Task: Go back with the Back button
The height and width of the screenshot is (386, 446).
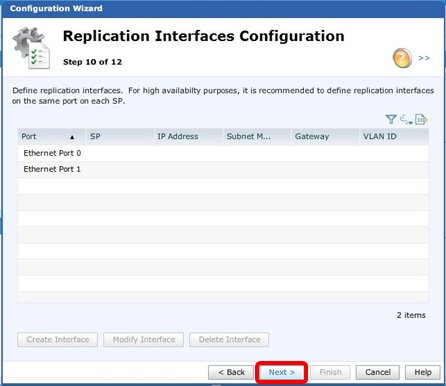Action: point(231,372)
